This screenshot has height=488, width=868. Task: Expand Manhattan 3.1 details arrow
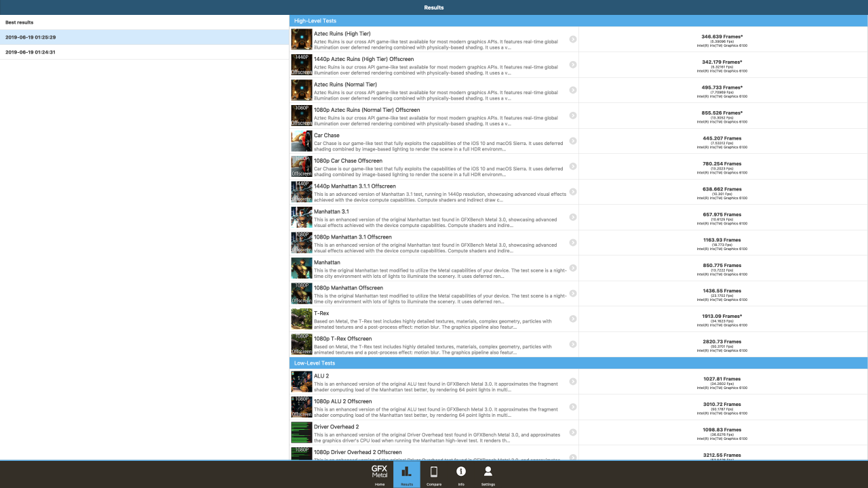(573, 217)
